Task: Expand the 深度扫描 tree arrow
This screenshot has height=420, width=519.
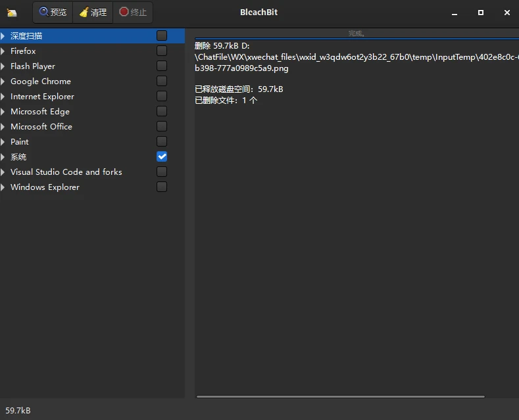Action: (x=3, y=35)
